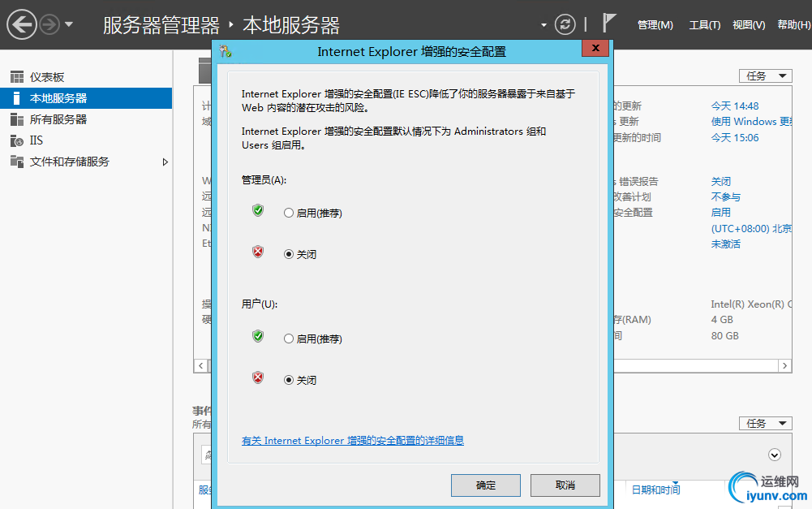
Task: Open the 视图(V) menu
Action: 749,25
